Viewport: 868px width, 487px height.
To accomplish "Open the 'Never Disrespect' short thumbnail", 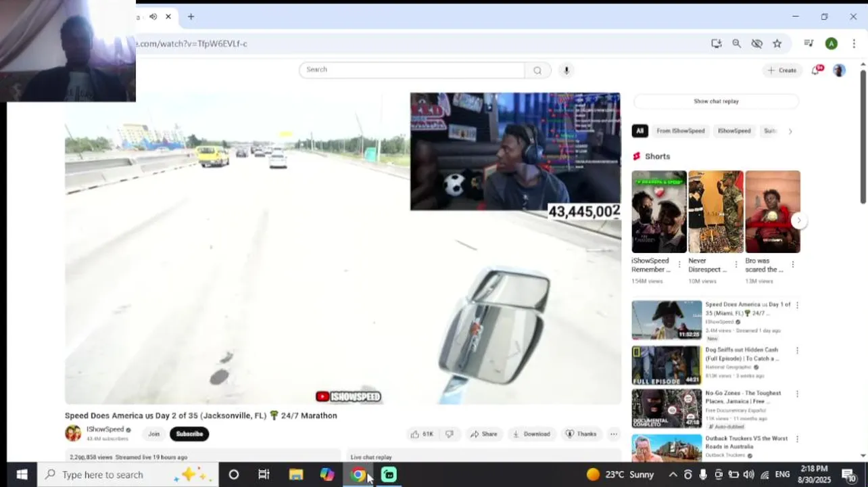I will [x=716, y=212].
